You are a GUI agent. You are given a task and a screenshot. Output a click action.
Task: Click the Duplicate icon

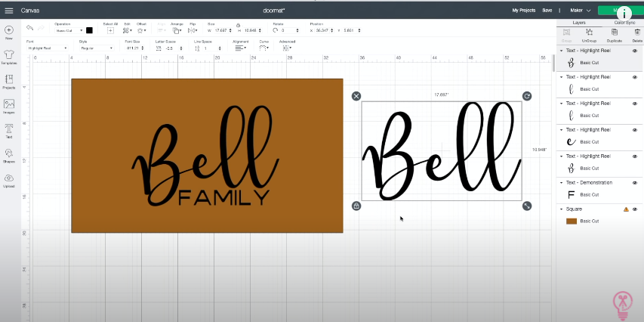coord(615,32)
